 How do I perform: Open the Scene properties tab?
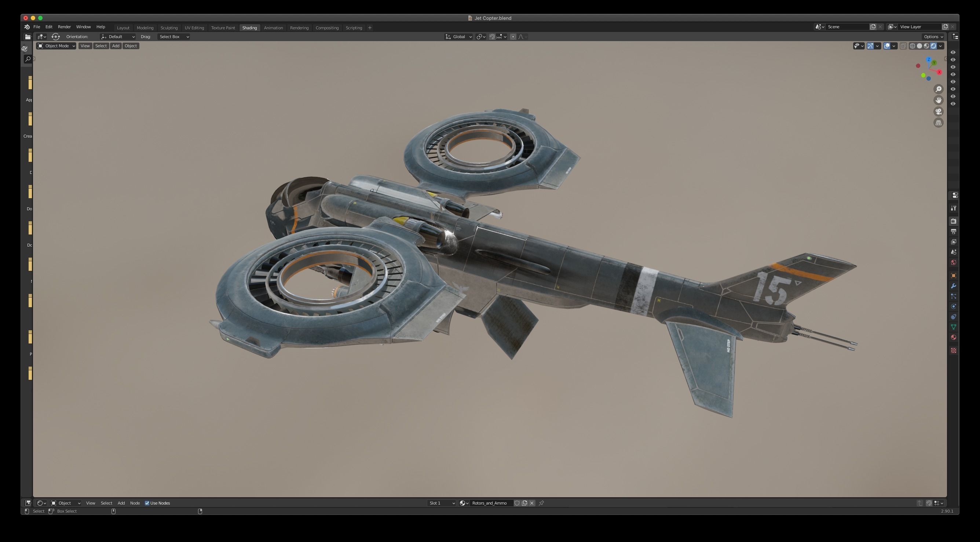coord(953,252)
